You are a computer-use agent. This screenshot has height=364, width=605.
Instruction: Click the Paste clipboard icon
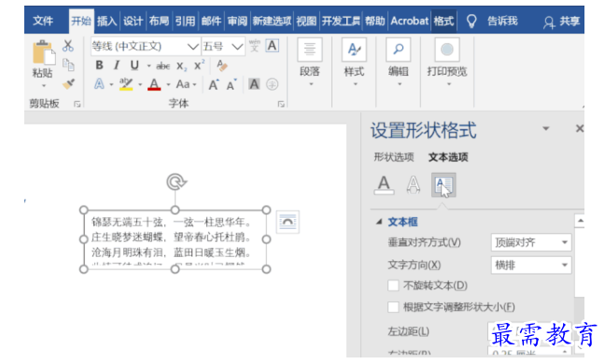(x=43, y=53)
